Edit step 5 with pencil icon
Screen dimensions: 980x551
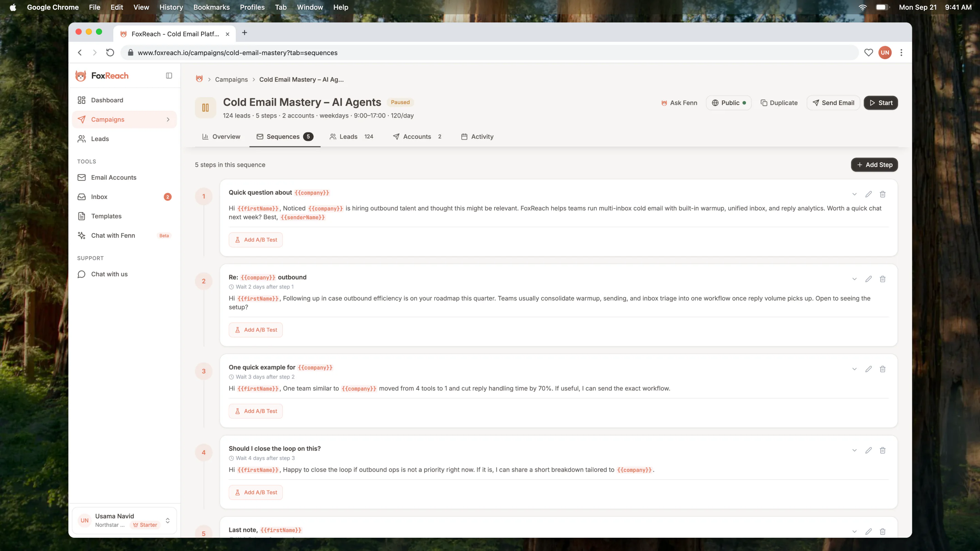[x=868, y=532]
